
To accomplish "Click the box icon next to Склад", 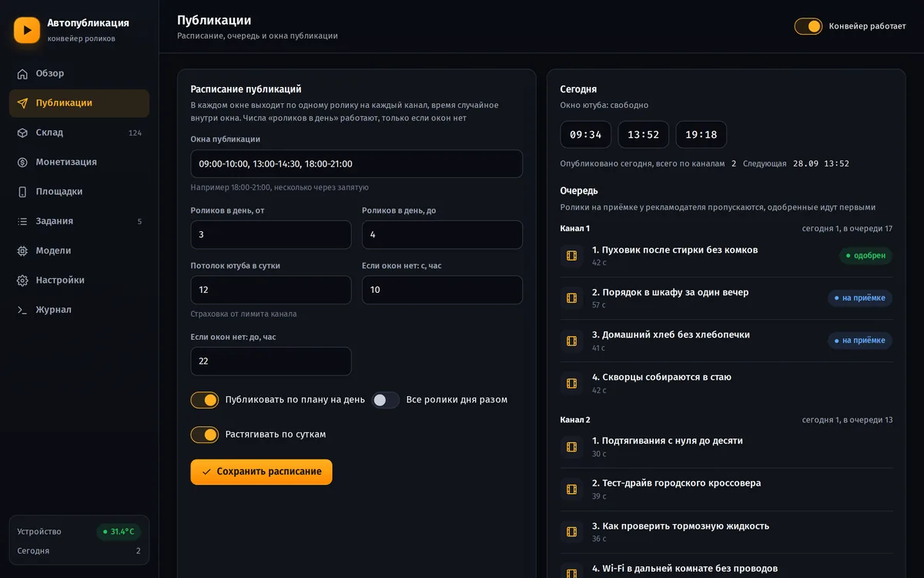I will pos(22,133).
